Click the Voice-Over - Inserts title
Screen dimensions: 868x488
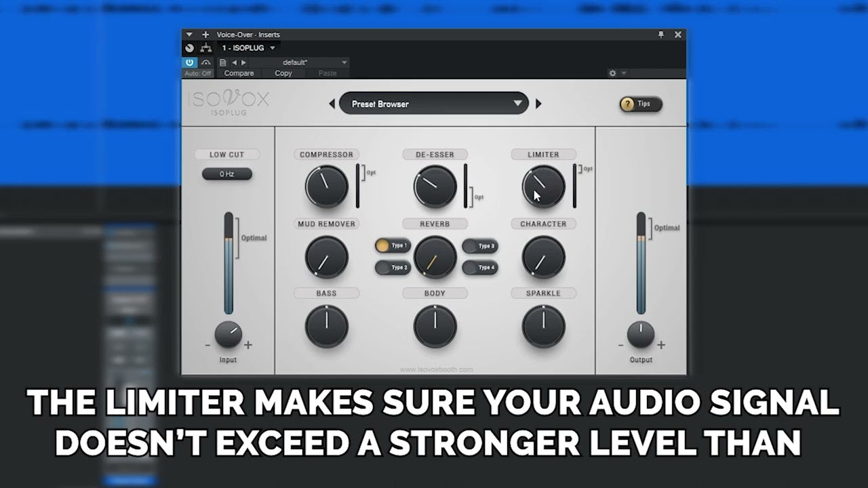248,35
